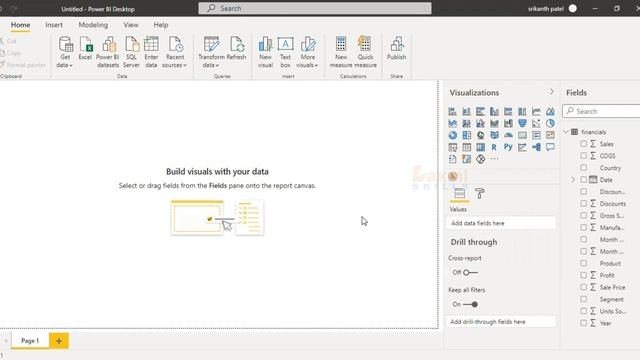Add a new report page

[59, 340]
